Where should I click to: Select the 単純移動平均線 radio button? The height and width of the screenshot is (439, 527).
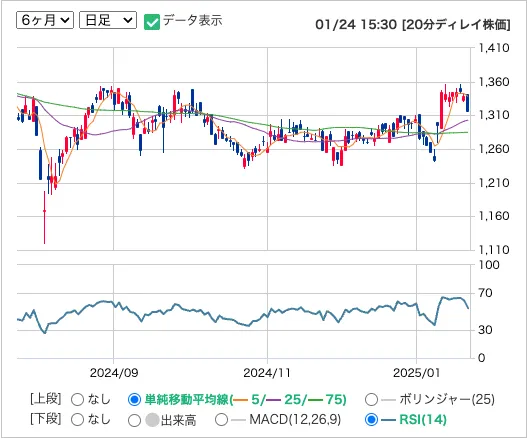pyautogui.click(x=134, y=400)
